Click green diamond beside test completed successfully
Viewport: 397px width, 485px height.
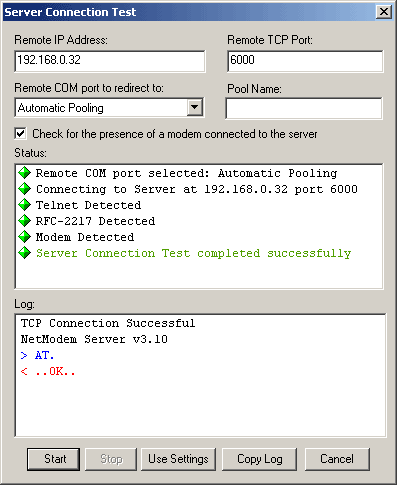[24, 253]
